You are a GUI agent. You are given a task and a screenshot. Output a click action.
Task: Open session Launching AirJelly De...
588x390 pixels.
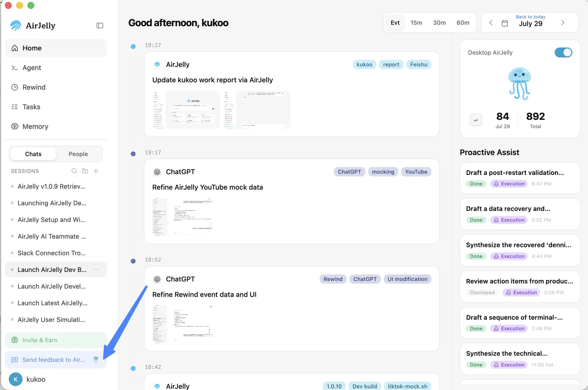tap(56, 203)
